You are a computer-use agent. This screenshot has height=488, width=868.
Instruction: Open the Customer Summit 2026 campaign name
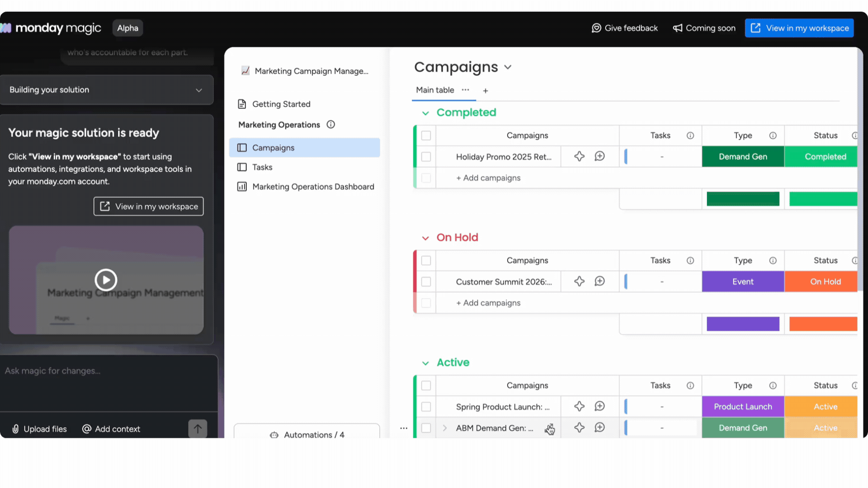click(x=504, y=282)
